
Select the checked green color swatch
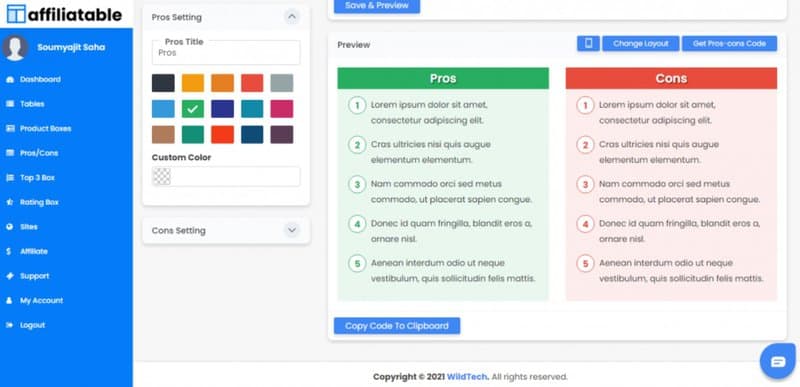(193, 109)
